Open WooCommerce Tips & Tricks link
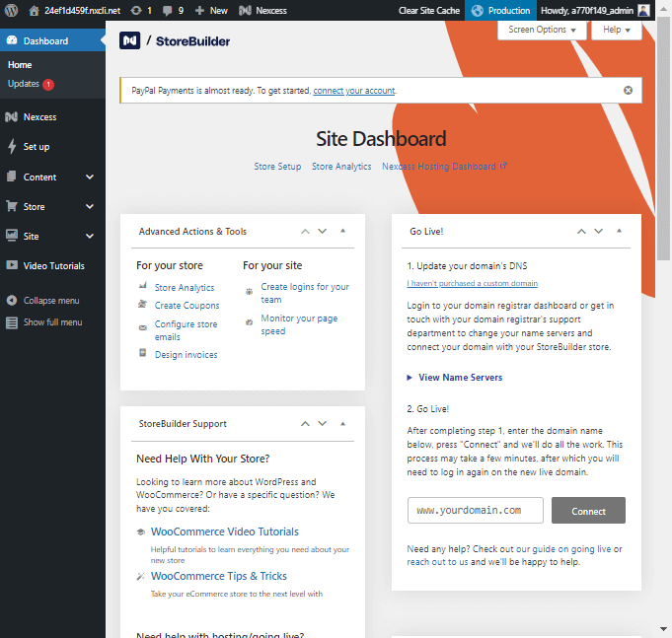This screenshot has width=672, height=638. (x=218, y=576)
